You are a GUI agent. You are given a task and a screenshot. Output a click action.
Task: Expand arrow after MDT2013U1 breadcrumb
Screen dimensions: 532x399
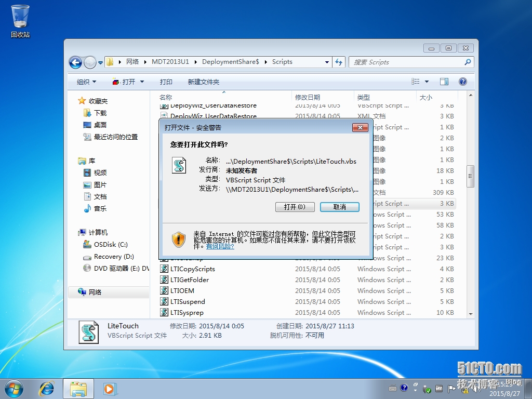tap(196, 62)
